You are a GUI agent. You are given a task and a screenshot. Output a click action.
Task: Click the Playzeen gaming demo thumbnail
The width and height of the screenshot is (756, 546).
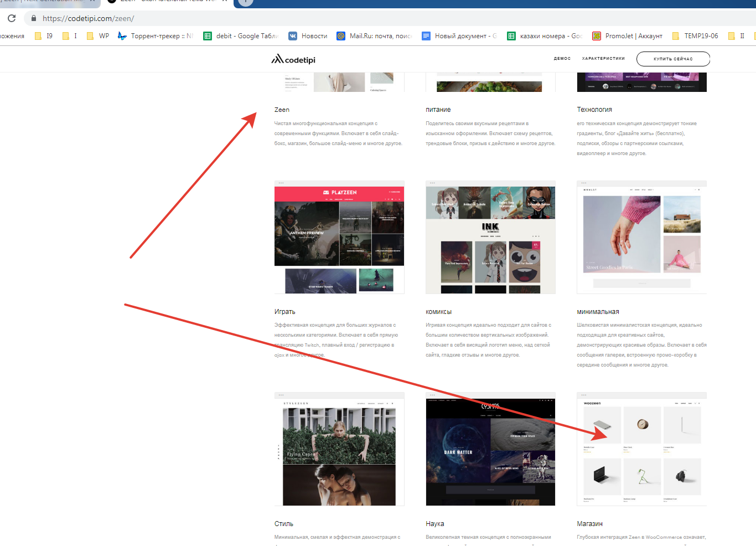[x=339, y=237]
